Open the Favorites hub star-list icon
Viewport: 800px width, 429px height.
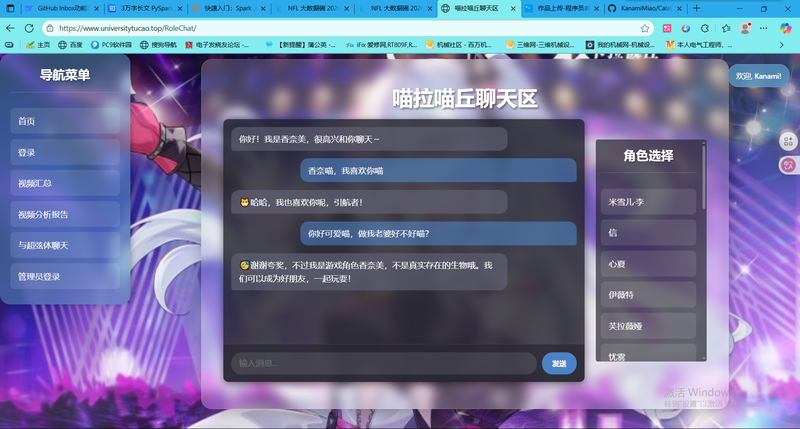(x=726, y=28)
